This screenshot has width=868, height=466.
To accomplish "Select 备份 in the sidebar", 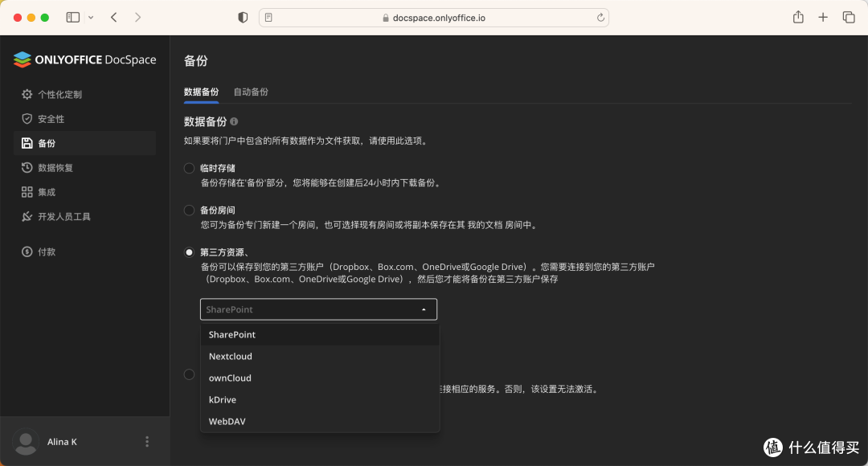I will (84, 143).
